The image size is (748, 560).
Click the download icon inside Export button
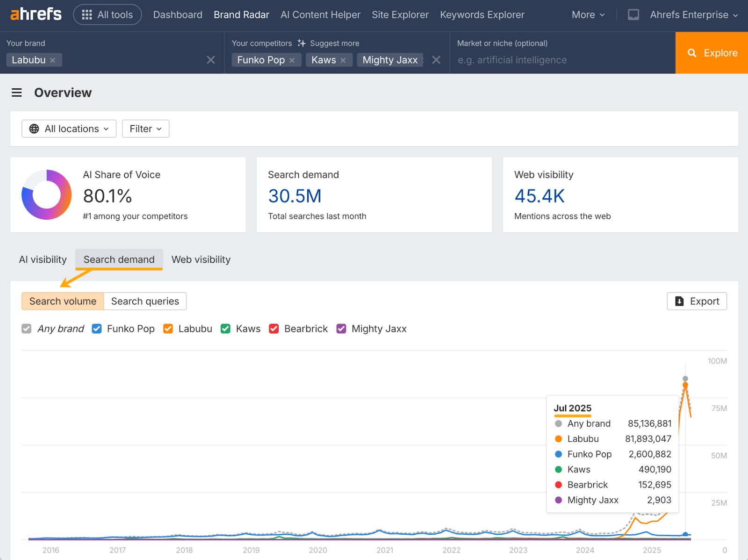pos(680,301)
